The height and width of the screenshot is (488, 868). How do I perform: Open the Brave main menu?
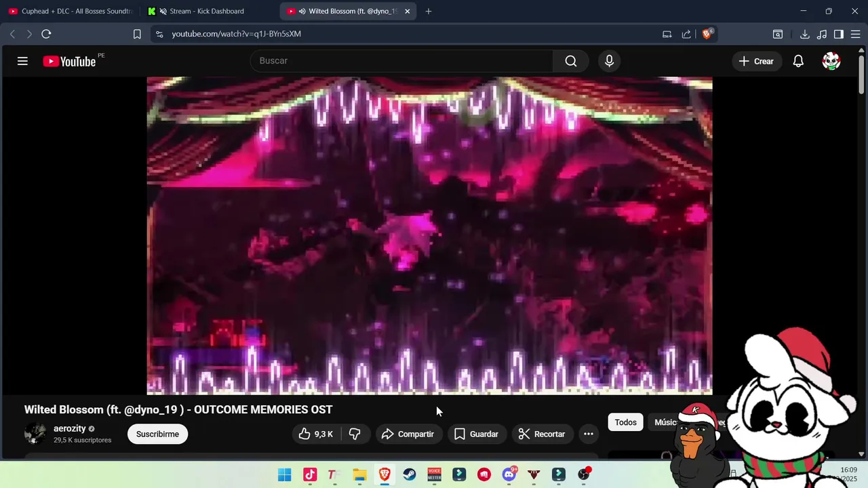[856, 34]
